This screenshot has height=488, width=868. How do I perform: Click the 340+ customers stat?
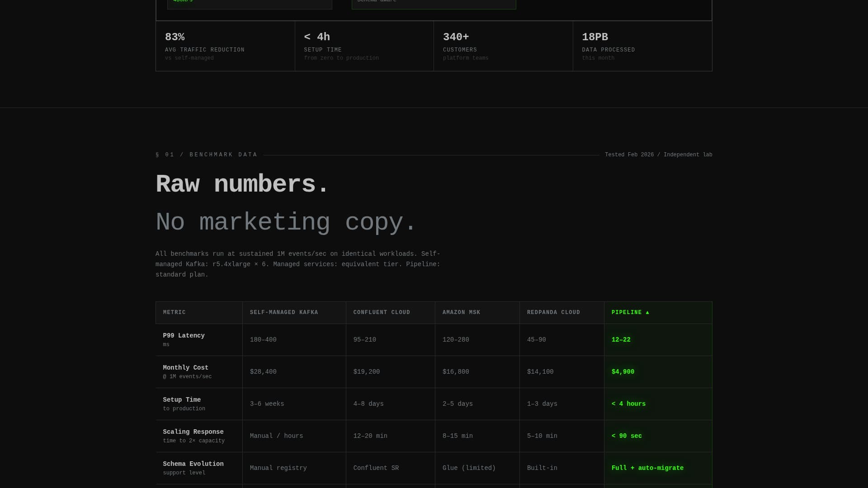click(503, 46)
